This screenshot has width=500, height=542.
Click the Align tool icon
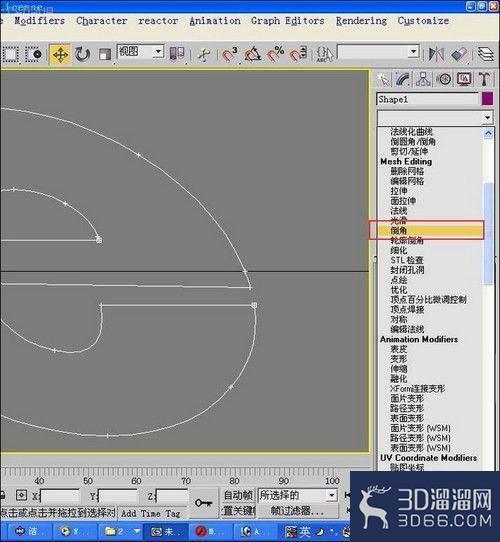click(x=459, y=54)
